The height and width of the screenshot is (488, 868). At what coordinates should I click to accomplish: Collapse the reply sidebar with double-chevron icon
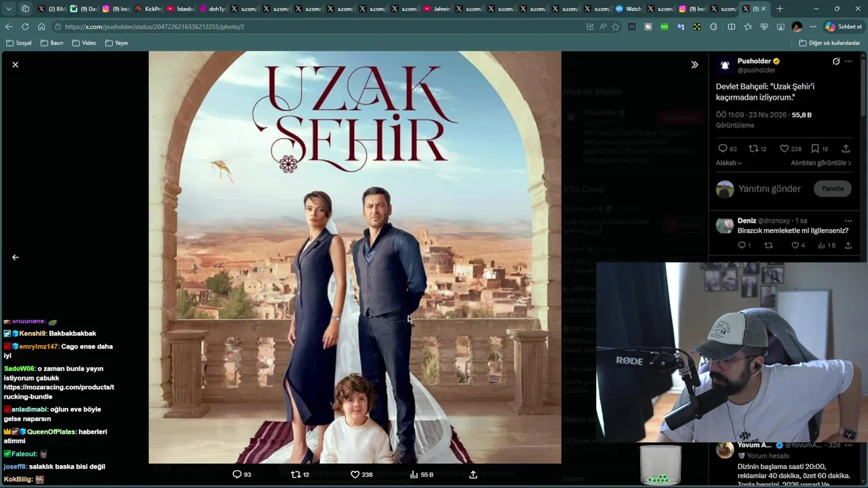[694, 64]
